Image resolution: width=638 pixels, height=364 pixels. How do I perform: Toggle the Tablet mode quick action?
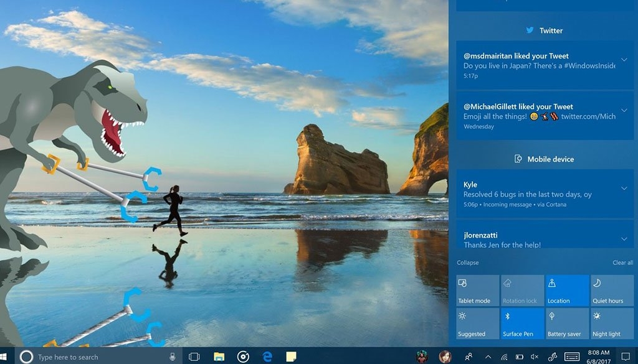[x=478, y=291]
